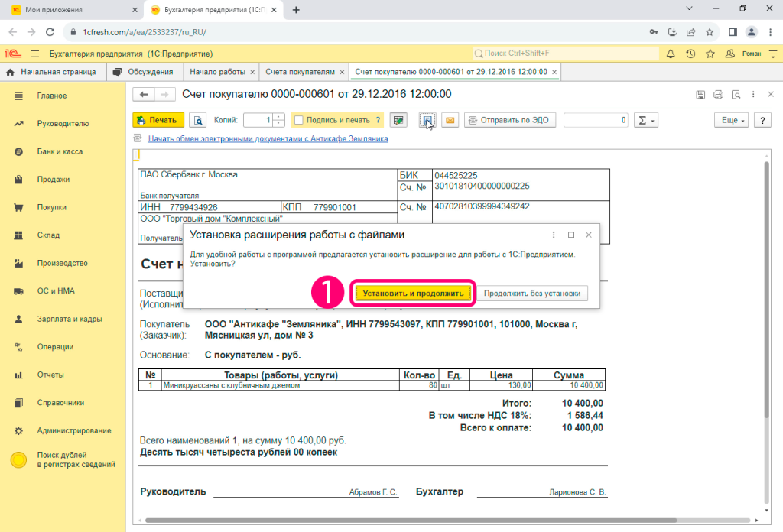Click the numeric sum field showing 0
Screen dimensions: 783x532
[x=596, y=120]
